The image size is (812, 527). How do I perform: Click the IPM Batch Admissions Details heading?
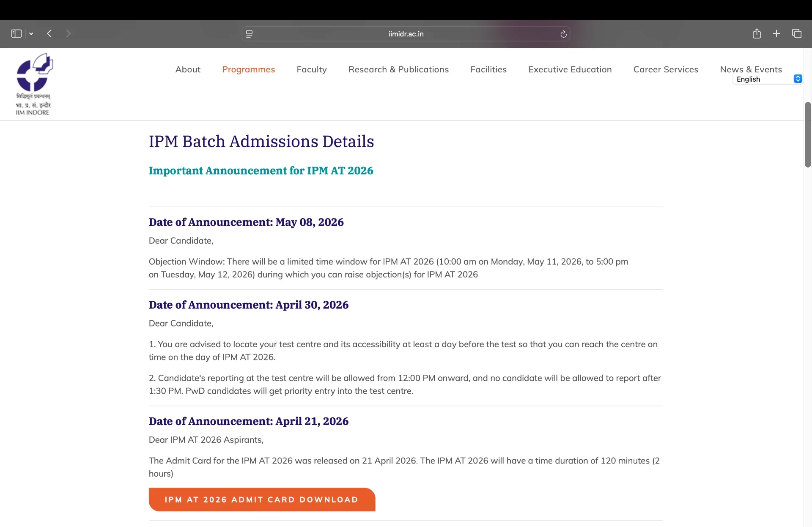point(261,141)
